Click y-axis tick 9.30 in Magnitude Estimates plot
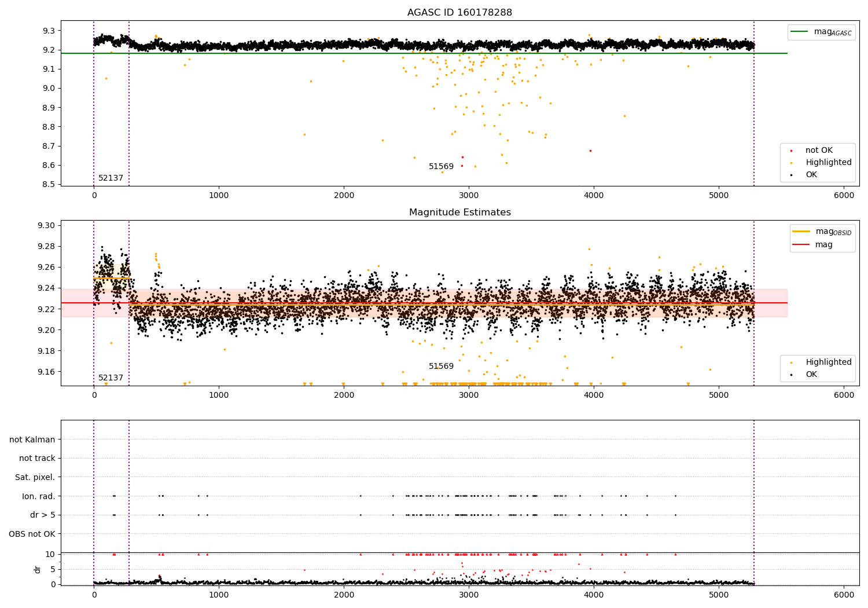The image size is (868, 608). click(47, 226)
